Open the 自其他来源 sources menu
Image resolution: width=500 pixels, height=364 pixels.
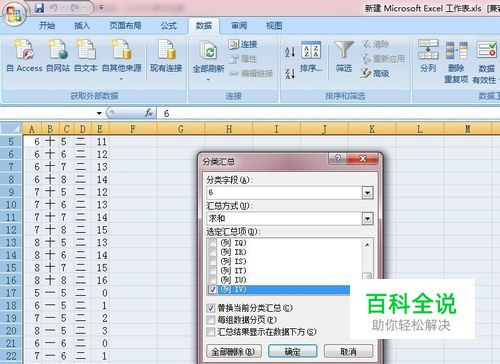121,60
